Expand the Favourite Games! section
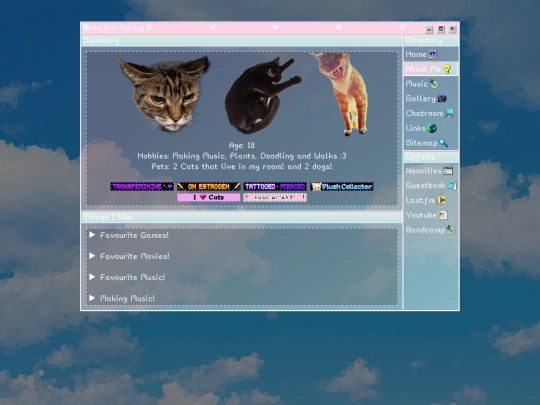540x405 pixels. click(x=129, y=235)
